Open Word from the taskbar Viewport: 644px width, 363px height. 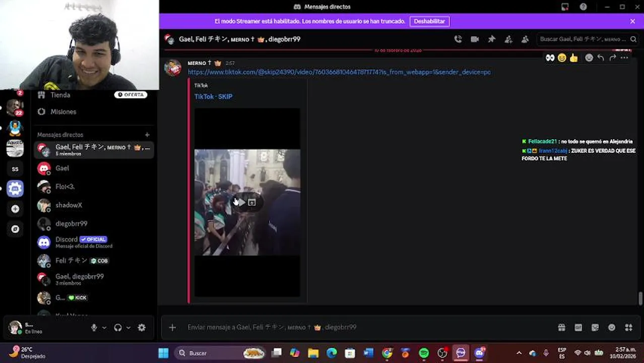tap(368, 353)
